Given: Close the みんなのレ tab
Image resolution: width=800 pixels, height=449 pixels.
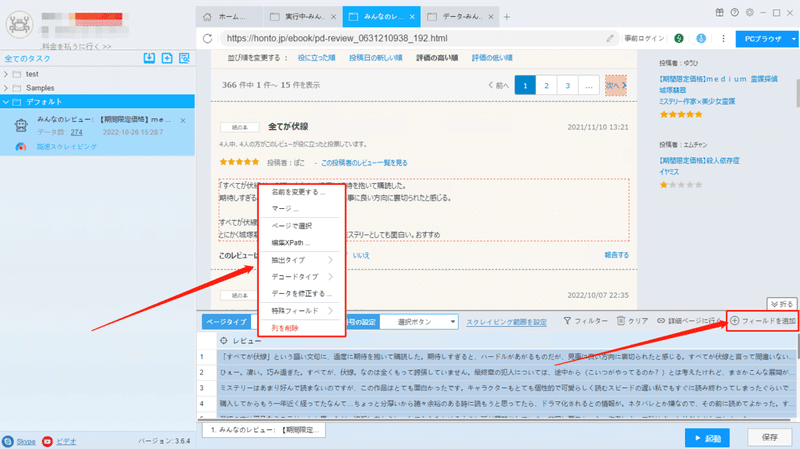Looking at the screenshot, I should (x=412, y=17).
